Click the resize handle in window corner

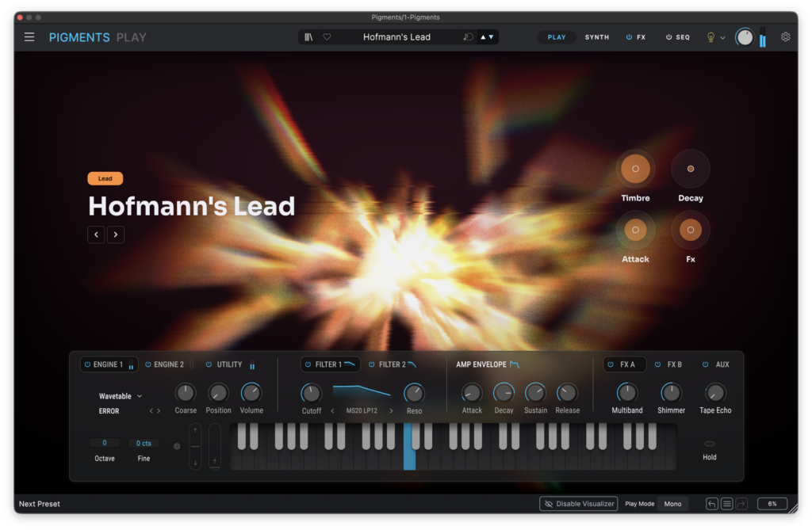pos(792,509)
